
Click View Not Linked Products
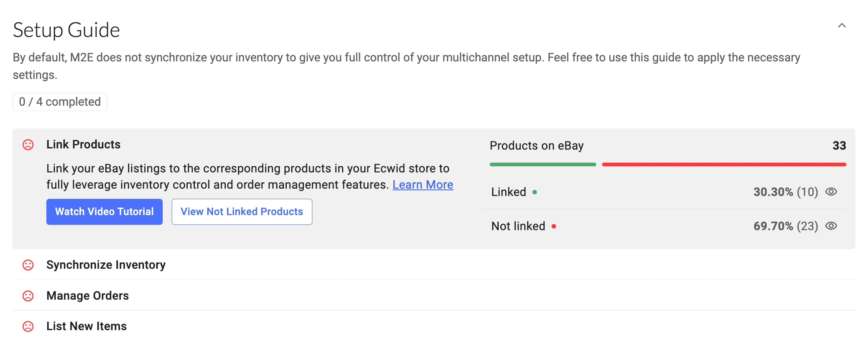tap(242, 211)
